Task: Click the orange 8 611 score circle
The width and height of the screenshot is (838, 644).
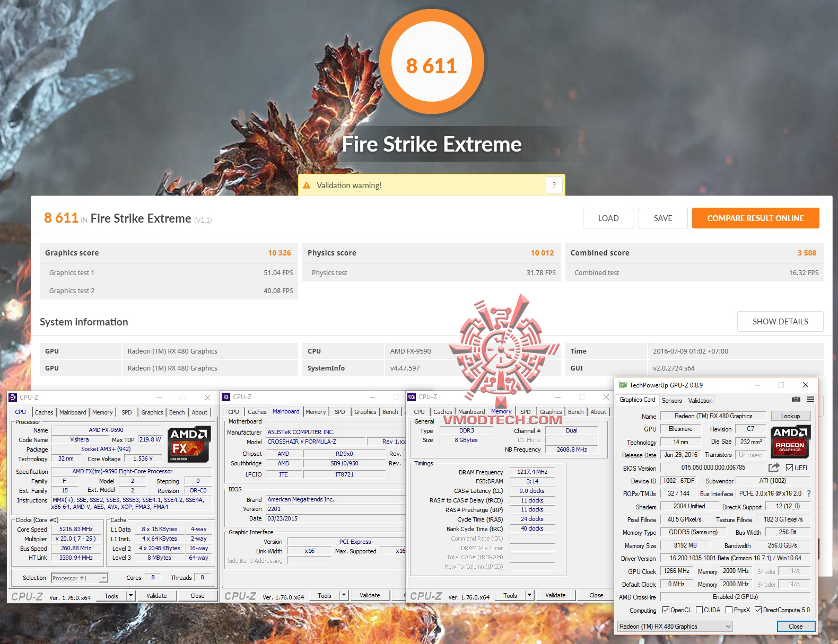Action: [432, 63]
